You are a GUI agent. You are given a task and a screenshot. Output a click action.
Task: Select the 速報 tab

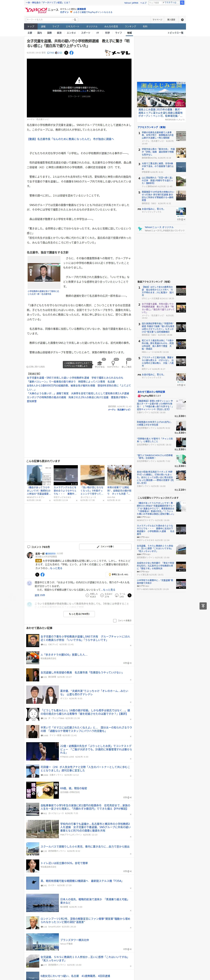click(43, 27)
